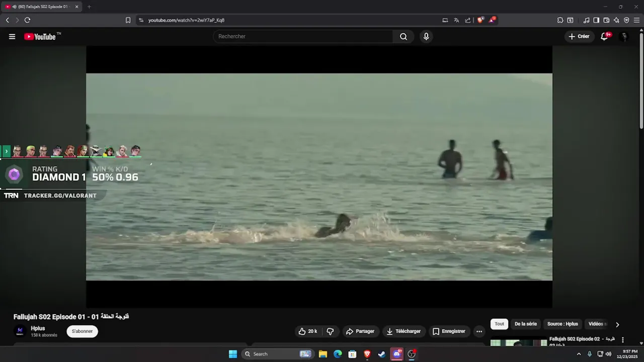Like the video with the 20 k thumbs-up

(308, 331)
